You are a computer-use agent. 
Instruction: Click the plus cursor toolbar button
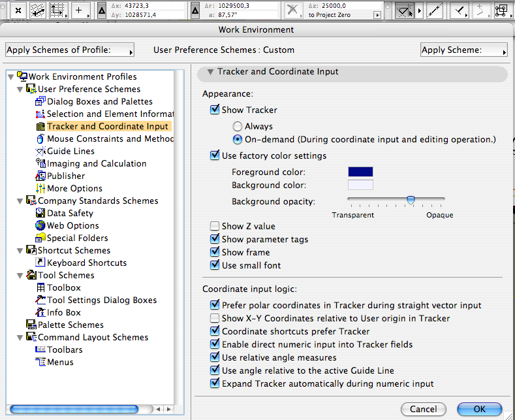[80, 10]
